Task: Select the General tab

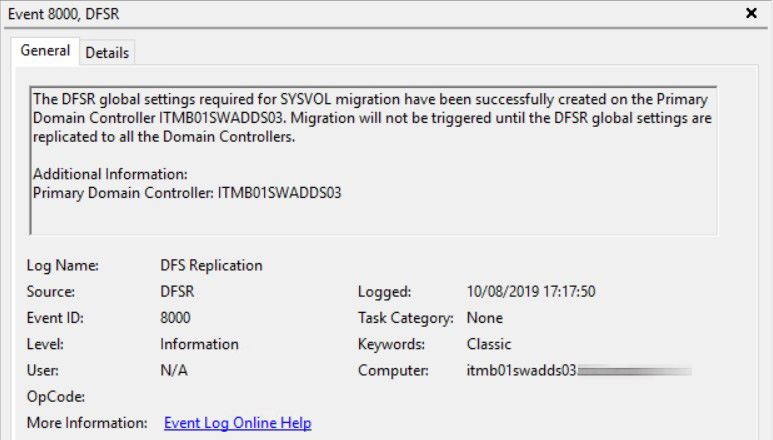Action: coord(45,51)
